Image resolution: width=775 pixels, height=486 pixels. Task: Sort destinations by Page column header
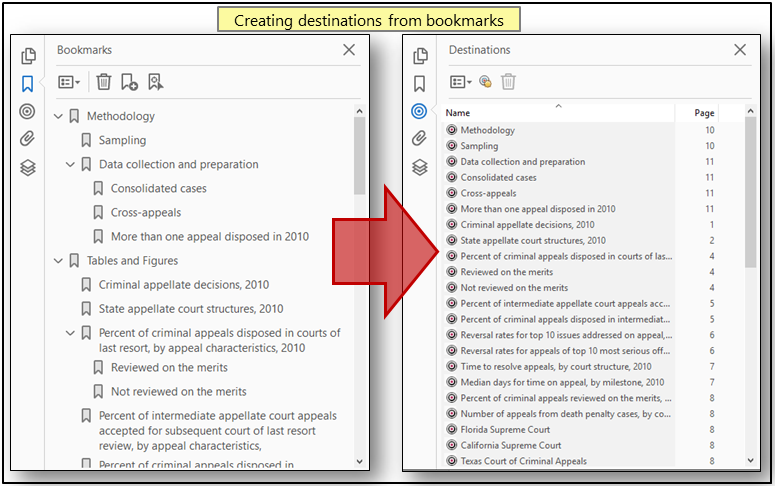(x=704, y=113)
